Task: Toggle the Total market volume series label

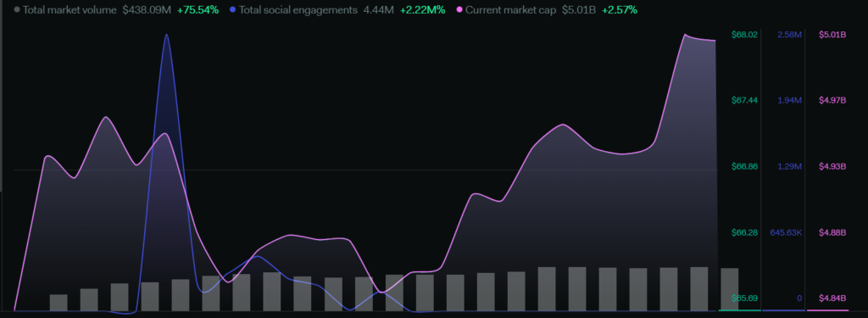Action: (x=70, y=10)
